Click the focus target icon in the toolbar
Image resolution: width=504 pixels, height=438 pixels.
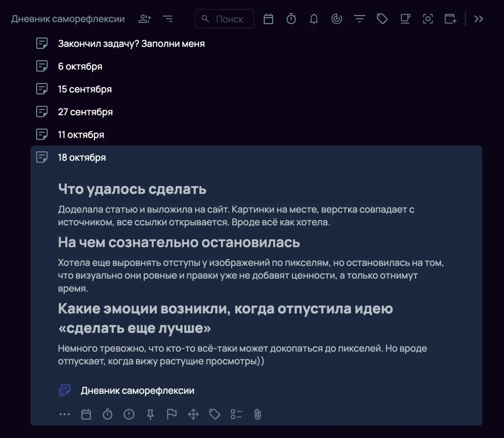pos(336,19)
